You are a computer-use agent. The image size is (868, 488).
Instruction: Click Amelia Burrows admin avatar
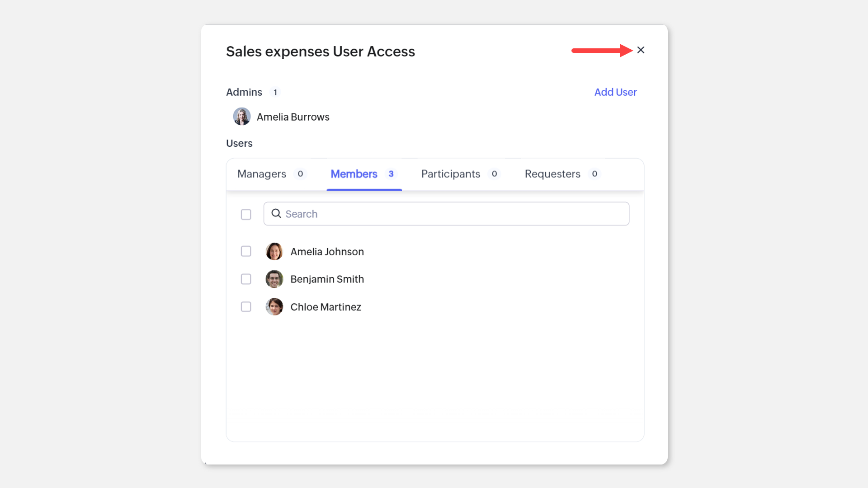(242, 117)
